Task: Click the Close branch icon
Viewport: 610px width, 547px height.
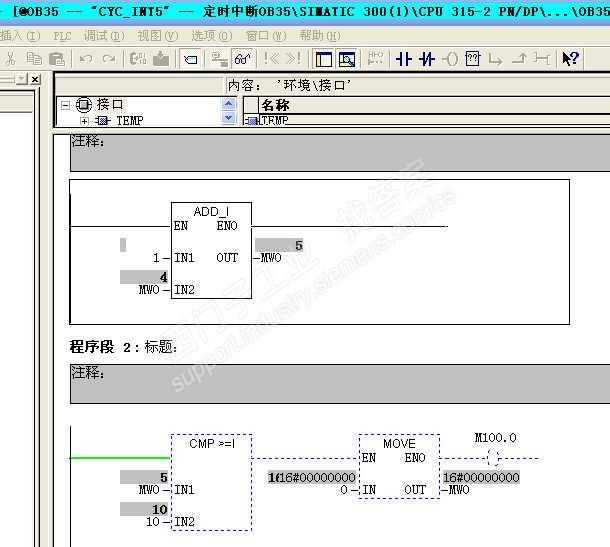Action: (519, 59)
